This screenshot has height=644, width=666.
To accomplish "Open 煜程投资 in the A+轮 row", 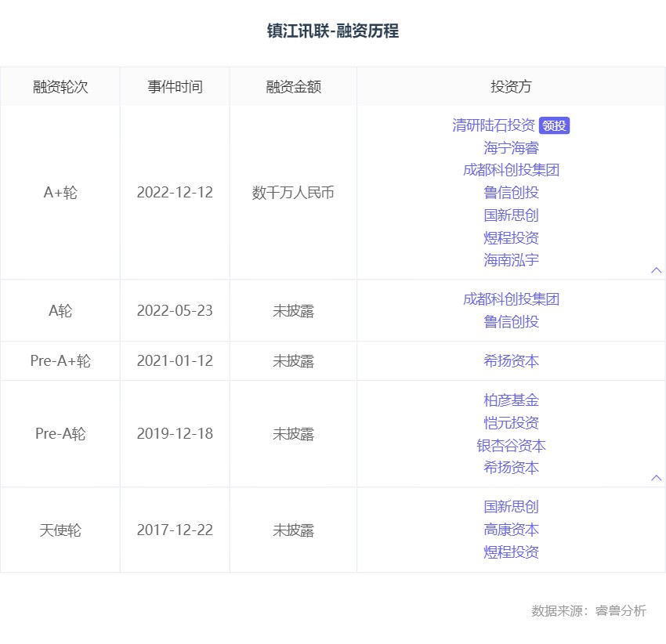I will [511, 237].
